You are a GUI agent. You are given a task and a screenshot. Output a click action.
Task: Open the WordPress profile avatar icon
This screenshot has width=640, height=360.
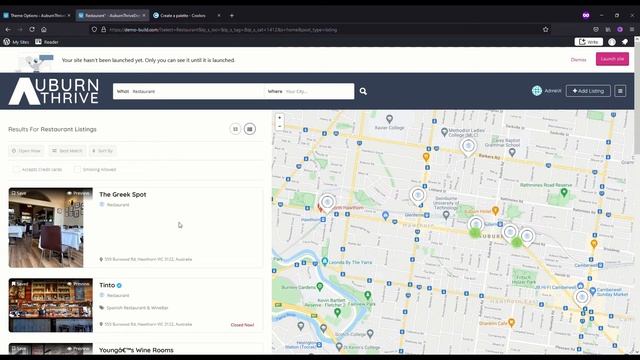(612, 42)
